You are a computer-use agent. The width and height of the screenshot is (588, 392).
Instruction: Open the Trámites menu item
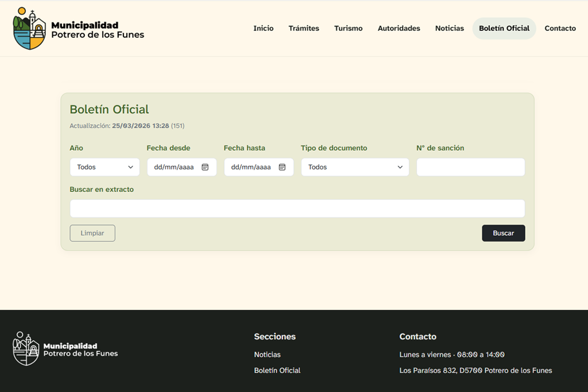tap(304, 29)
